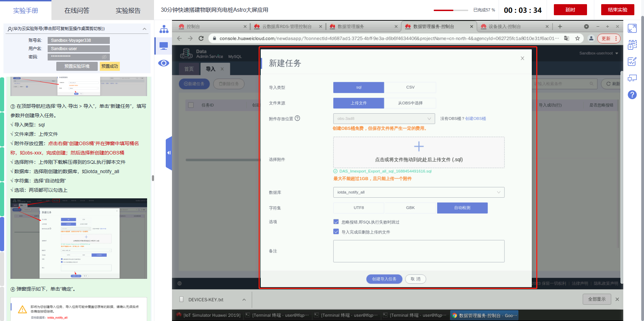644x321 pixels.
Task: Select 自动检测 character set
Action: tap(462, 208)
